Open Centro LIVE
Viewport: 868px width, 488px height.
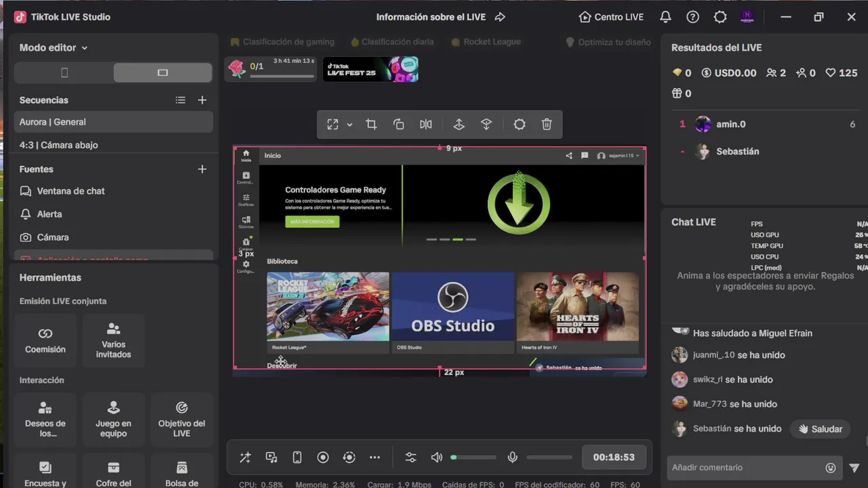tap(610, 17)
